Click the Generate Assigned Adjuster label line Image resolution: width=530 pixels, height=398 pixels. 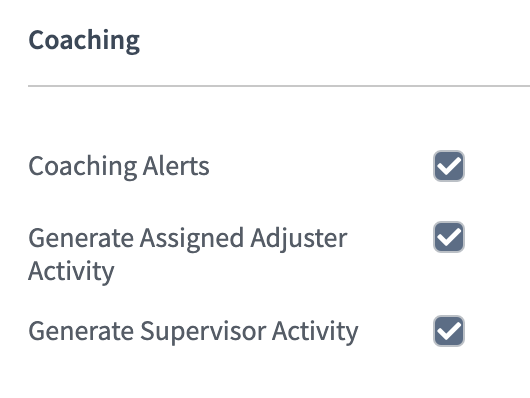[x=188, y=239]
